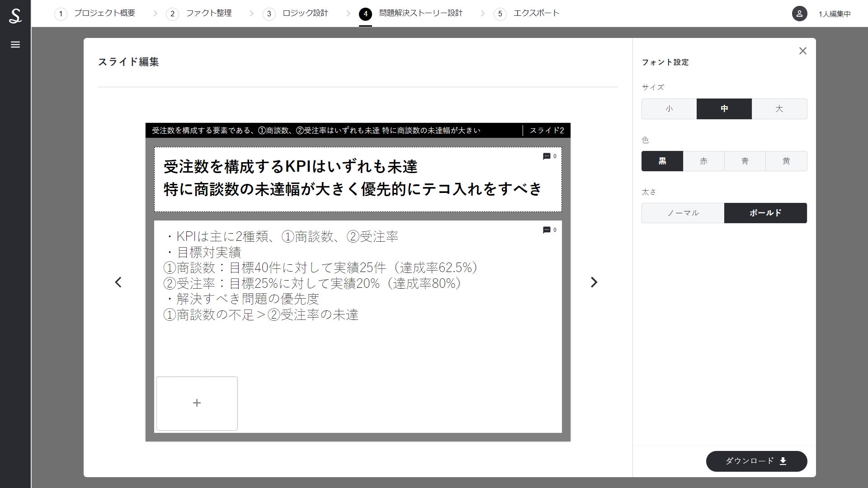Choose 青 as the font color
The height and width of the screenshot is (488, 868).
[x=745, y=161]
